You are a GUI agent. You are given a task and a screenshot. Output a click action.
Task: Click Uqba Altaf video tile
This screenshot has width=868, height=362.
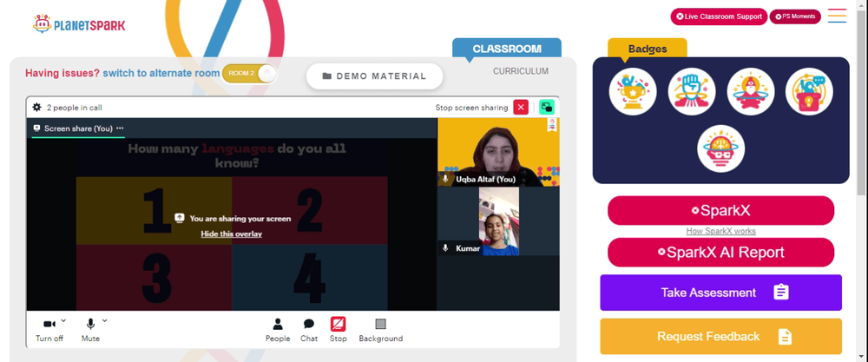[498, 152]
